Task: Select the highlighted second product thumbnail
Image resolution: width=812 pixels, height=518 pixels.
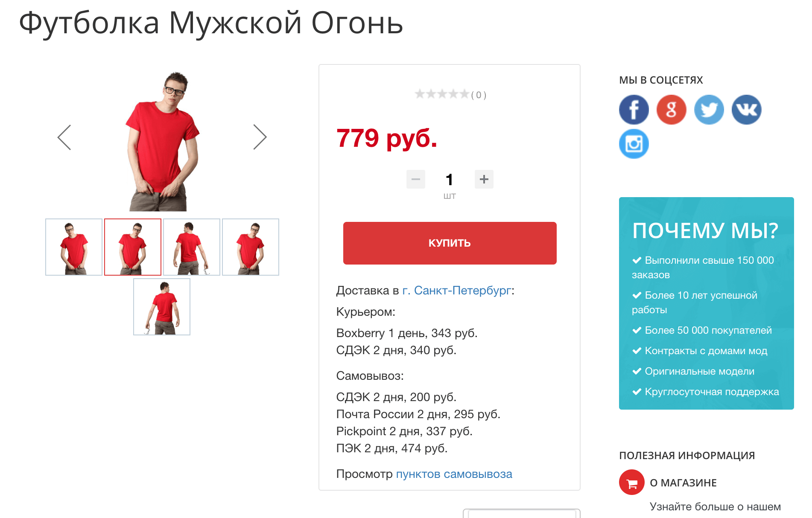Action: click(133, 247)
